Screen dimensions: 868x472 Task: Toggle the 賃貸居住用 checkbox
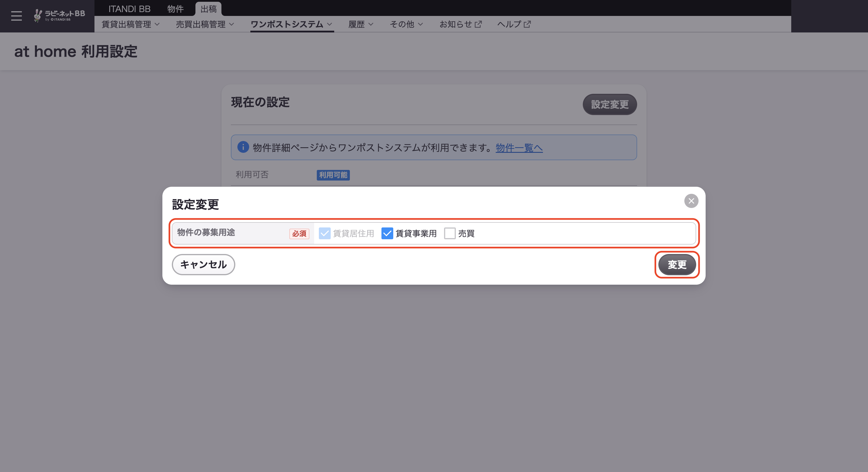click(x=324, y=233)
